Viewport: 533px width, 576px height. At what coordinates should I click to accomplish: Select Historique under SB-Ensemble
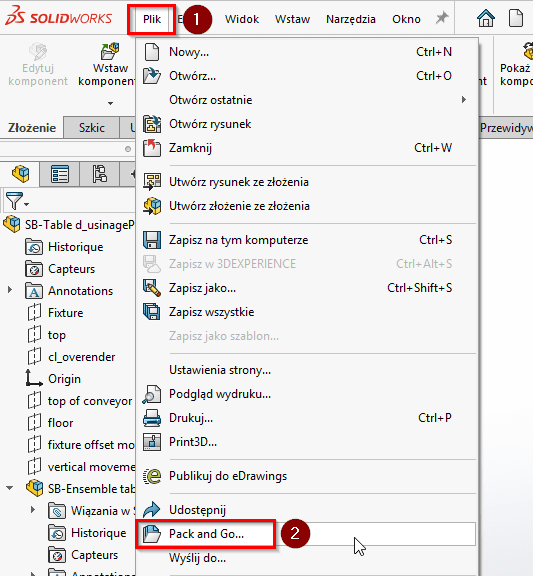coord(87,533)
